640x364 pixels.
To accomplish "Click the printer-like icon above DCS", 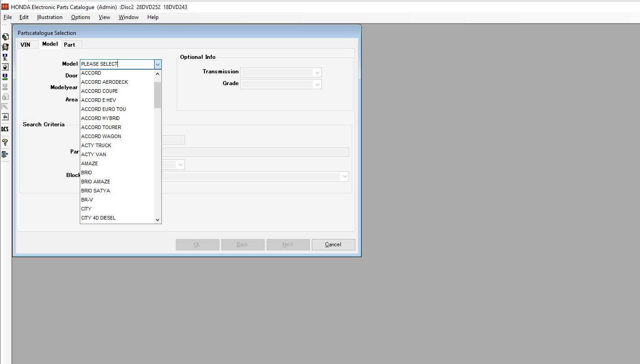I will pyautogui.click(x=5, y=117).
